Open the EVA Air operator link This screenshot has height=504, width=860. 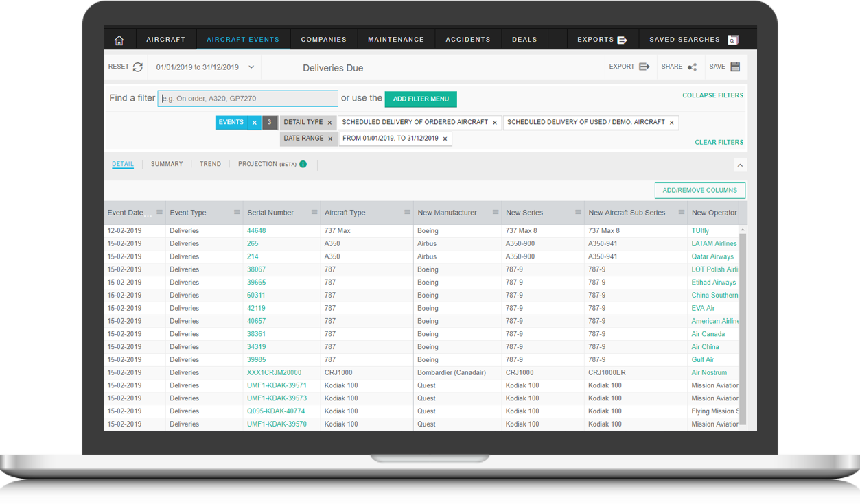click(704, 308)
